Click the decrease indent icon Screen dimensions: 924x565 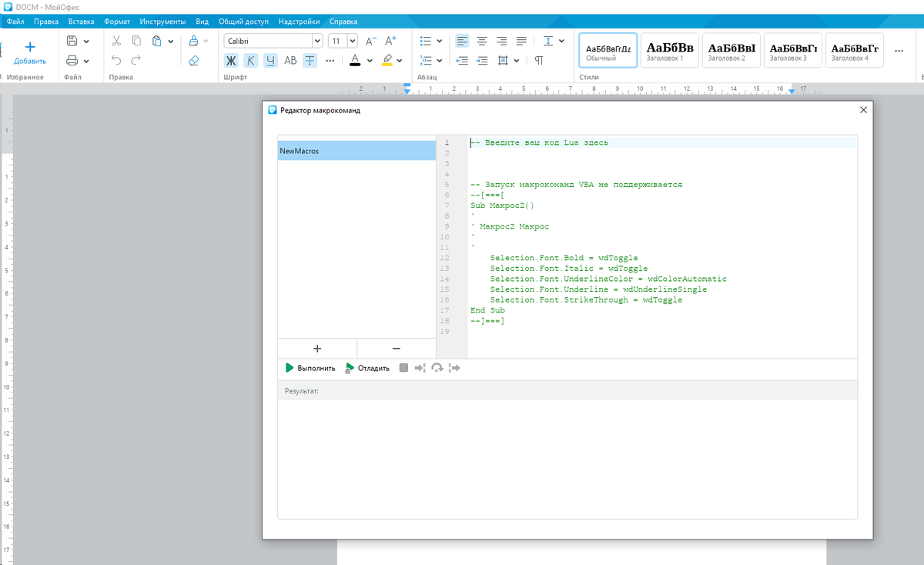[463, 61]
